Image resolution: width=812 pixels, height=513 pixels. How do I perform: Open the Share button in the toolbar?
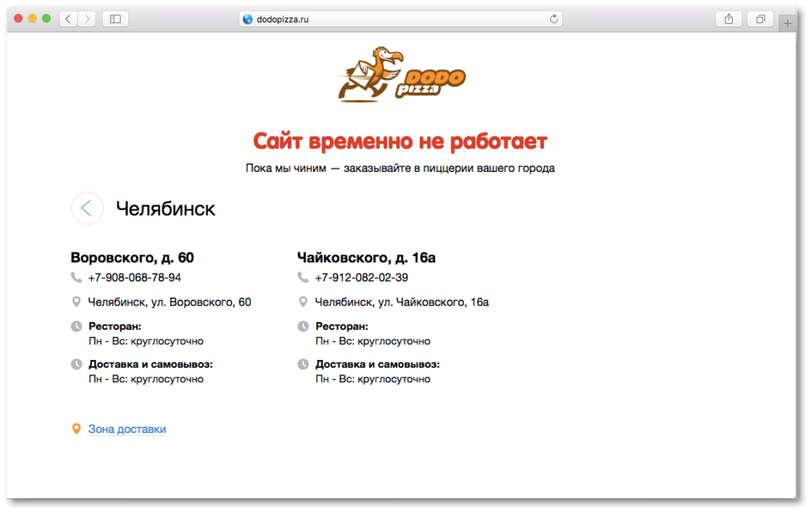coord(729,19)
